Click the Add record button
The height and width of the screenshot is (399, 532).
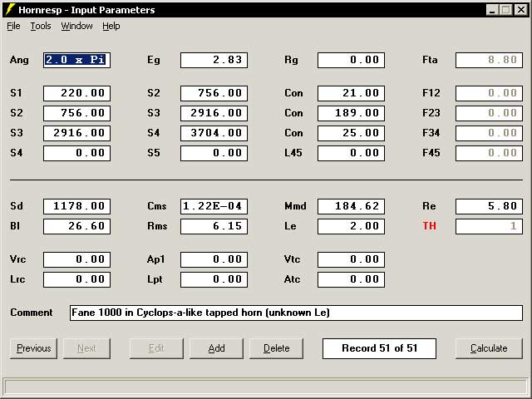(x=216, y=348)
